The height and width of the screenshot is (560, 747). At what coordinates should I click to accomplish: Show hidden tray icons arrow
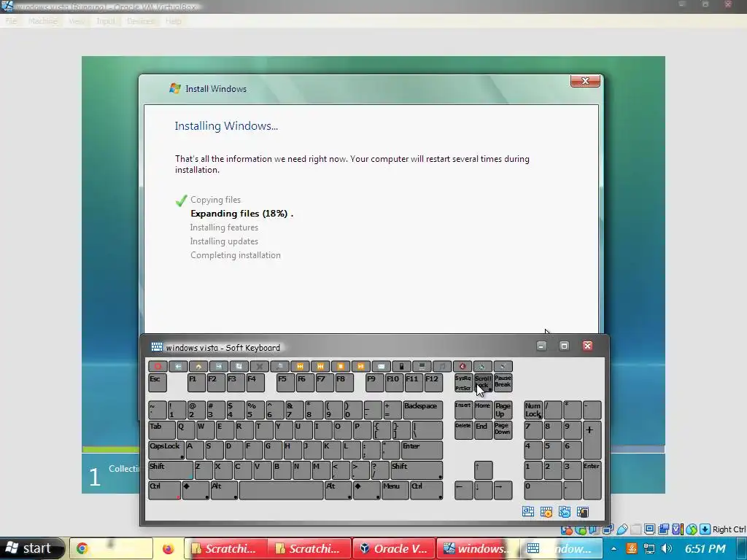click(614, 548)
